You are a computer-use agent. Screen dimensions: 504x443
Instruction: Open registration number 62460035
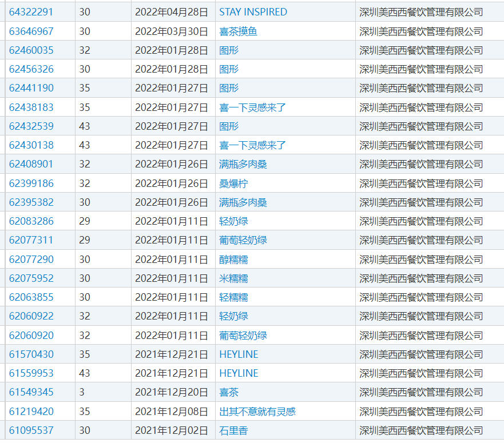[x=31, y=50]
